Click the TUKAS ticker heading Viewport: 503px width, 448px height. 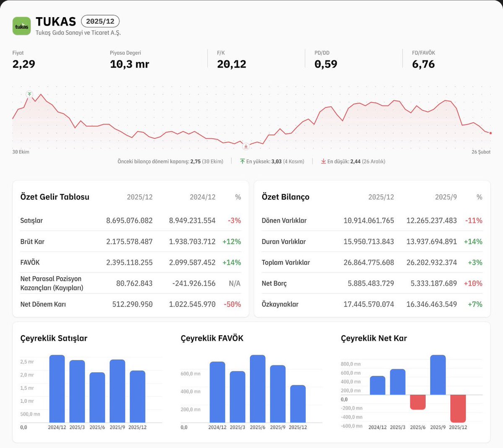56,21
